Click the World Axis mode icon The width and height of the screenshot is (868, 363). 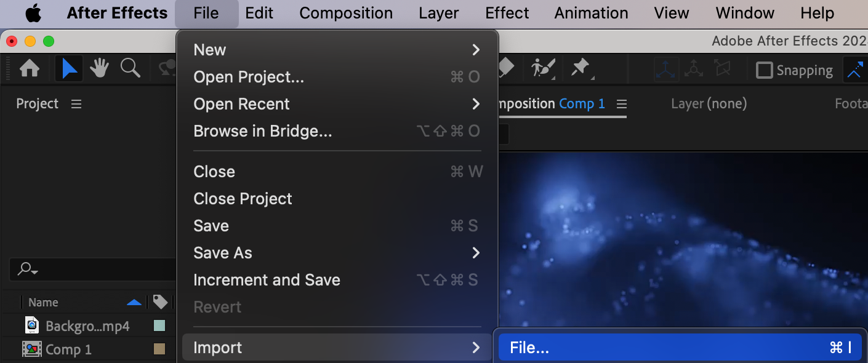pyautogui.click(x=694, y=70)
